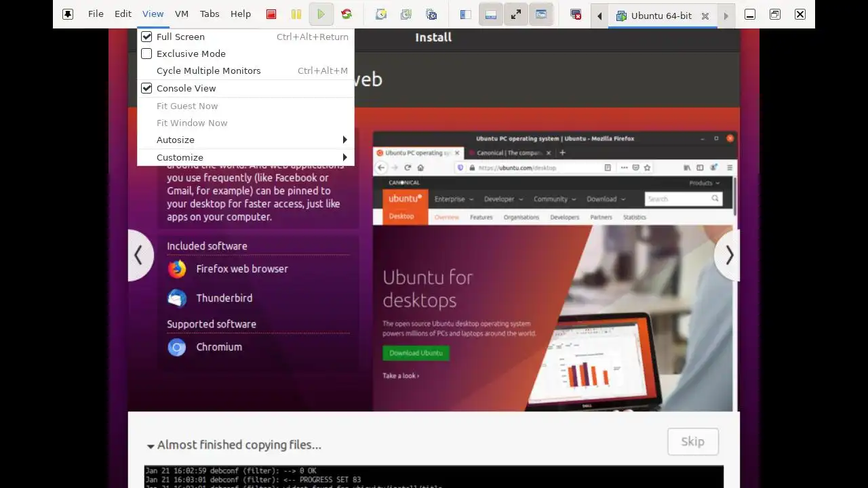
Task: Minimize the VMware window
Action: [x=750, y=14]
